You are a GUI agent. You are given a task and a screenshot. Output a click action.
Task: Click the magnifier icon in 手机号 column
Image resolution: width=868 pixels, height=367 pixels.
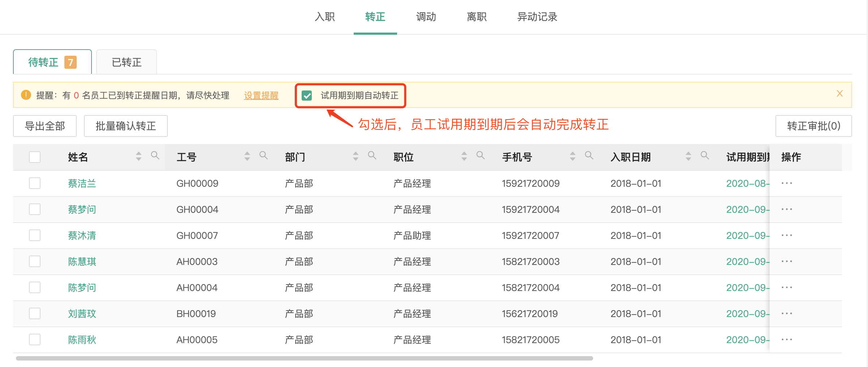589,156
